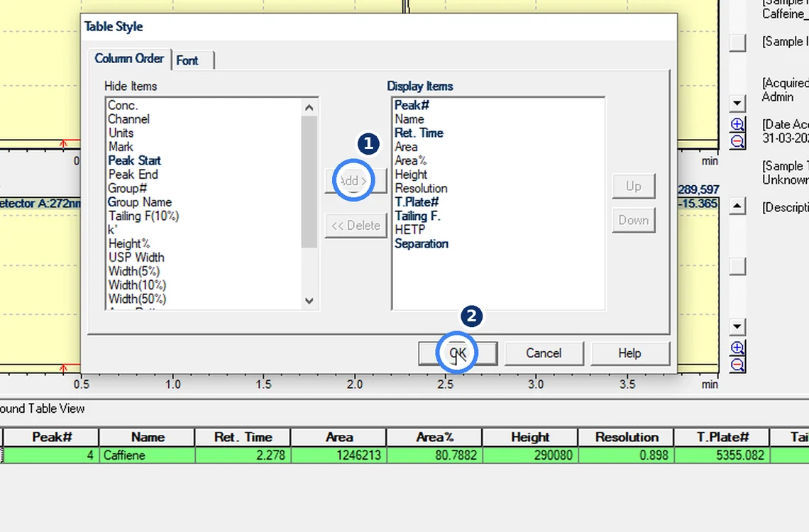
Task: Move item Down button
Action: (634, 220)
